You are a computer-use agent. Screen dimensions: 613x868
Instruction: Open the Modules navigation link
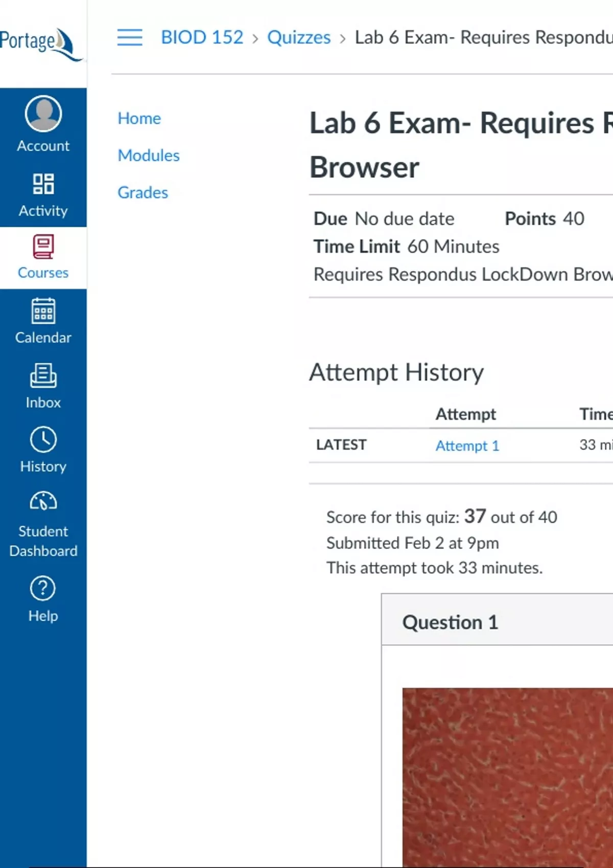coord(149,155)
